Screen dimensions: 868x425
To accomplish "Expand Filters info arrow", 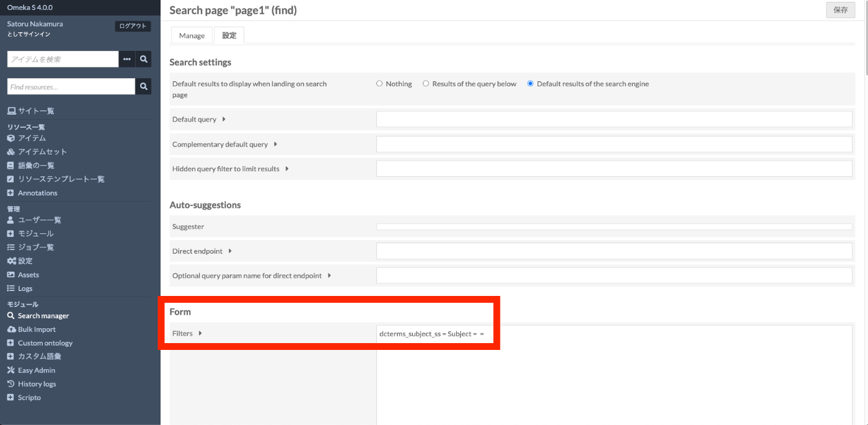I will click(200, 333).
